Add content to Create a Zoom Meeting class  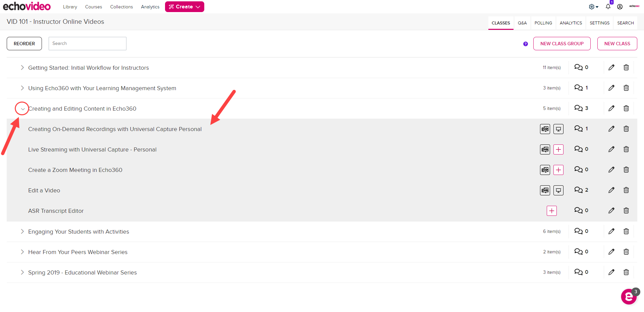tap(558, 170)
